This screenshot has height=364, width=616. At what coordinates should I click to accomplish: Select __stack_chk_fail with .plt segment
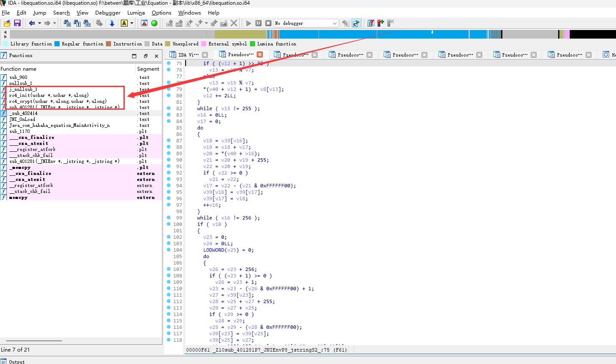[x=31, y=155]
